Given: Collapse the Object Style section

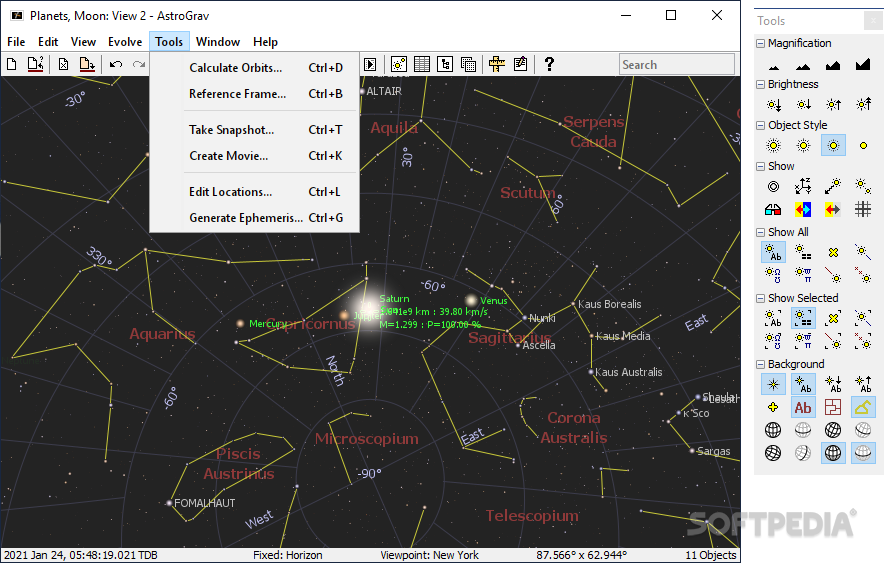Looking at the screenshot, I should click(761, 125).
